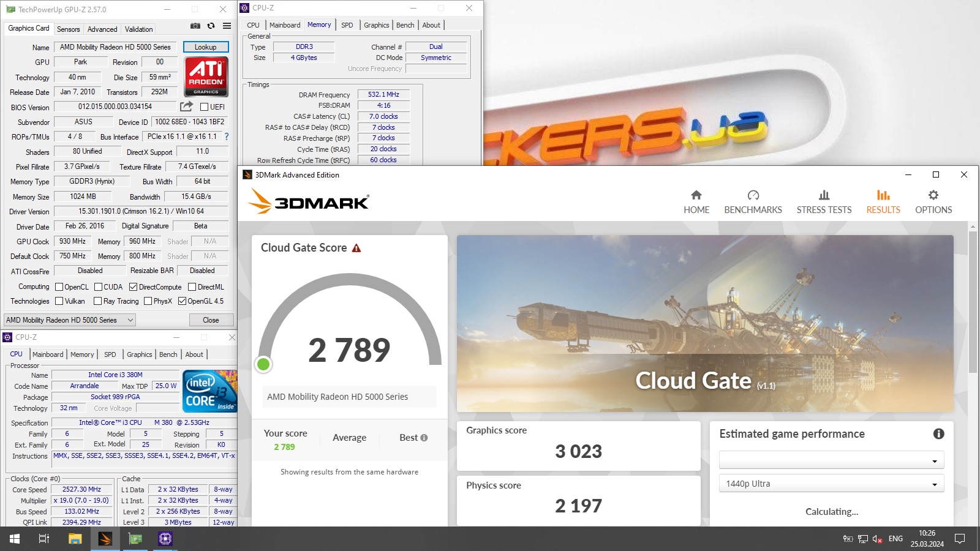
Task: Click the ATI Radeon logo
Action: 206,77
